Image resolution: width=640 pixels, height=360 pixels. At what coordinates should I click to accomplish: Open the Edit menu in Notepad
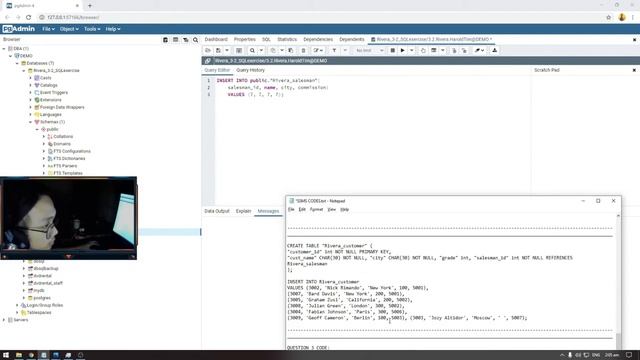tap(302, 209)
